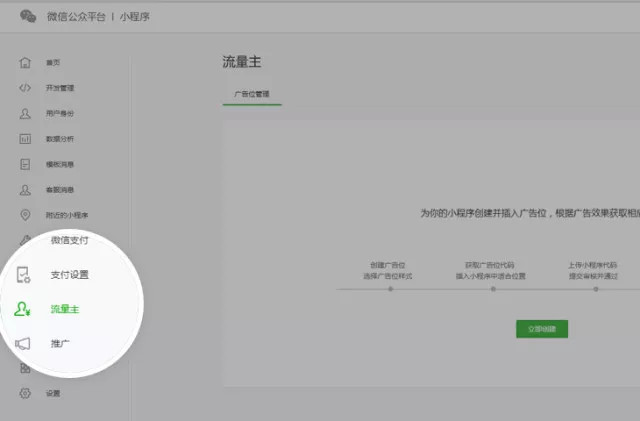Select the green 流量主 icon
640x421 pixels.
click(x=23, y=309)
